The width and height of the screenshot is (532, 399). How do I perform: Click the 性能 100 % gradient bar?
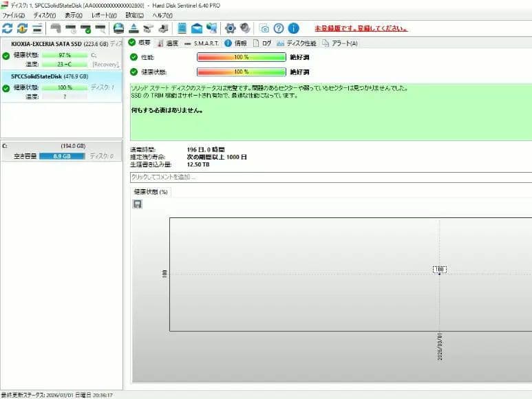[242, 57]
